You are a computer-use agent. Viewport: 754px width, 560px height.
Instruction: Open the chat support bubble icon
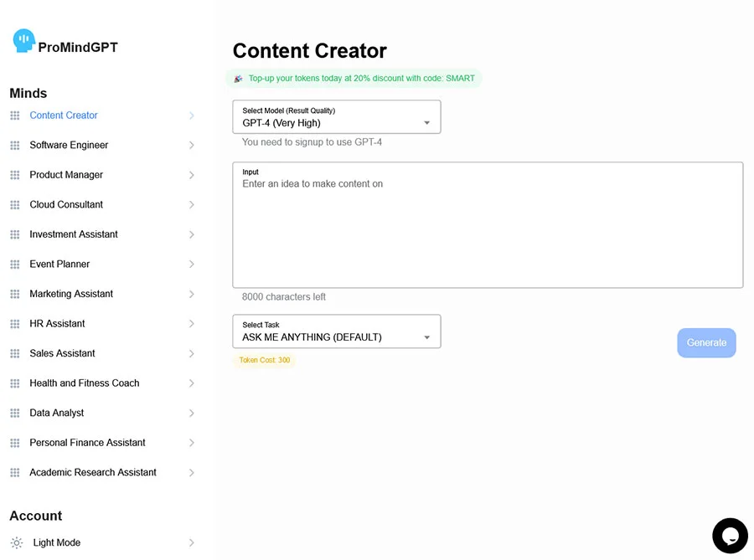(729, 535)
